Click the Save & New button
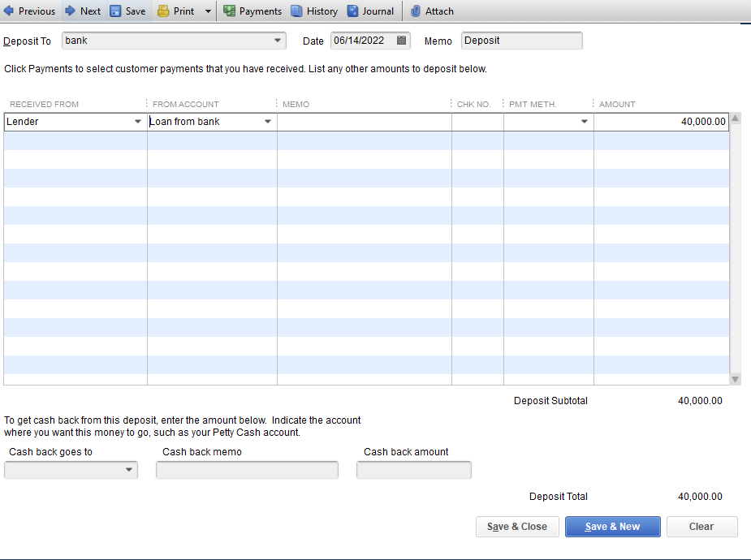Screen dimensions: 751x560 pos(613,527)
